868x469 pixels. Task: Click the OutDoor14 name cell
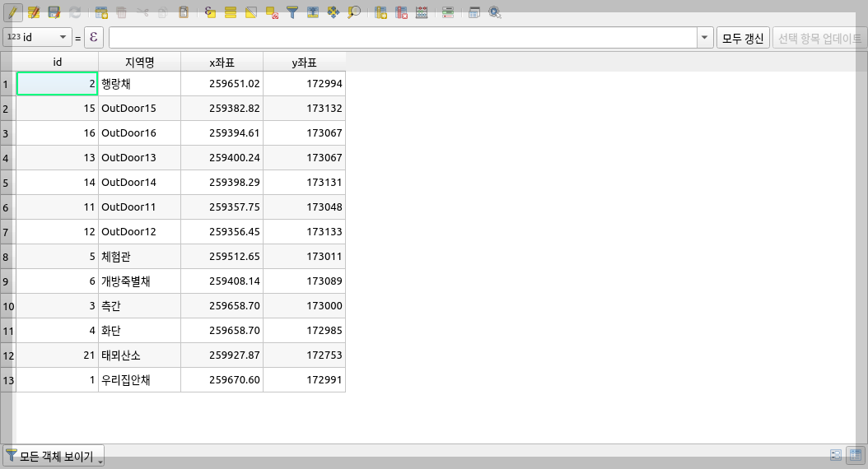pos(139,183)
